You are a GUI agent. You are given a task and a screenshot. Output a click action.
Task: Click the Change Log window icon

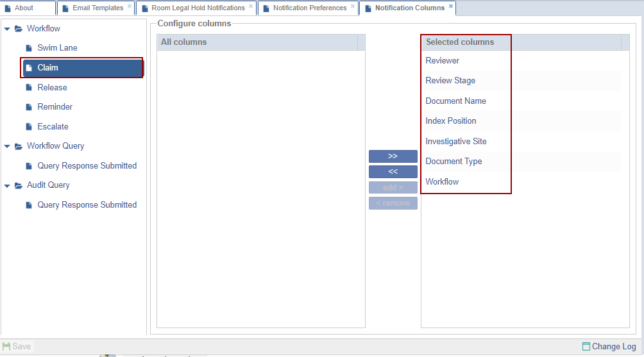pos(586,346)
